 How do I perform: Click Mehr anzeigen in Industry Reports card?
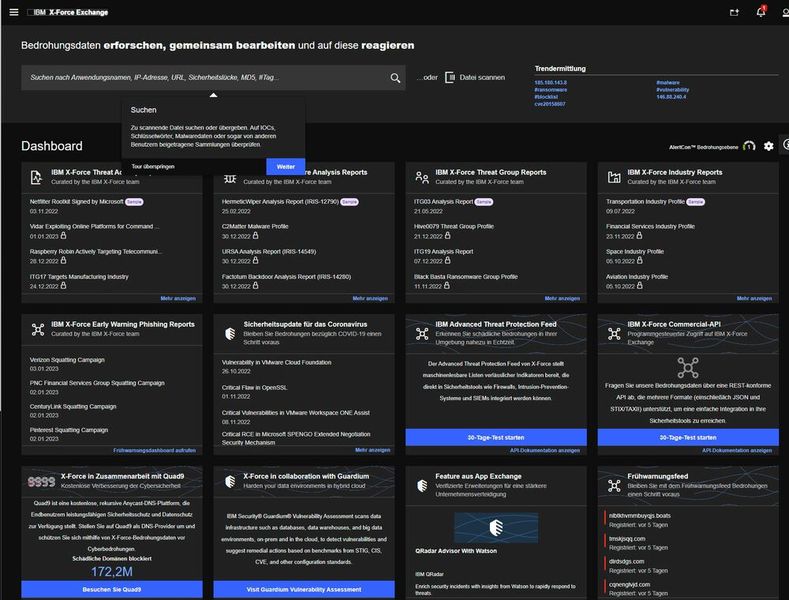point(754,298)
